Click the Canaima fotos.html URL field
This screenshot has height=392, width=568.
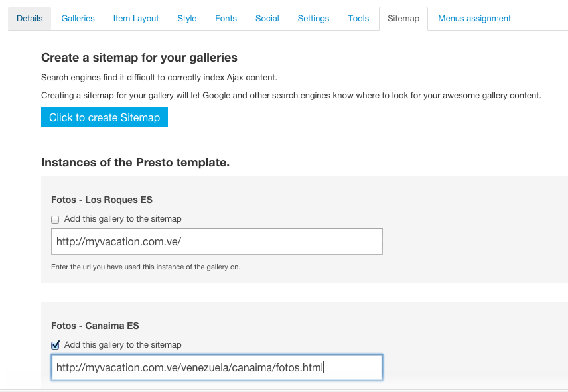click(217, 367)
